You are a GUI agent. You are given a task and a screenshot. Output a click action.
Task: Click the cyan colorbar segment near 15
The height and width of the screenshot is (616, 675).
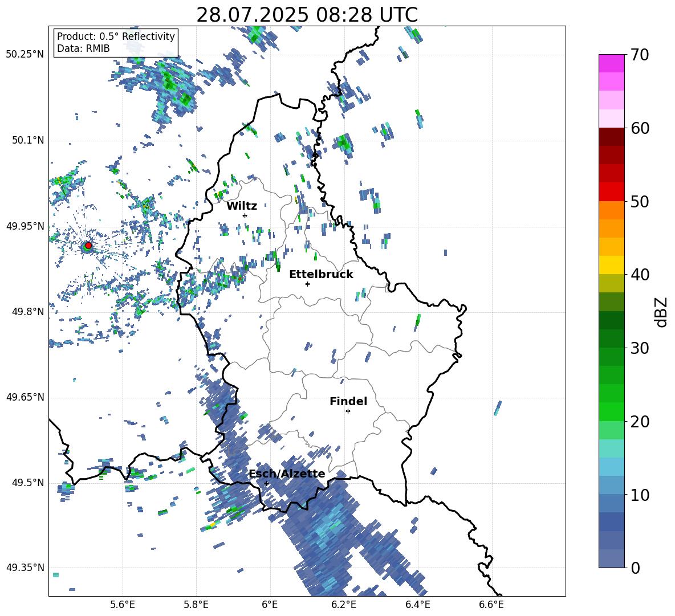point(611,448)
